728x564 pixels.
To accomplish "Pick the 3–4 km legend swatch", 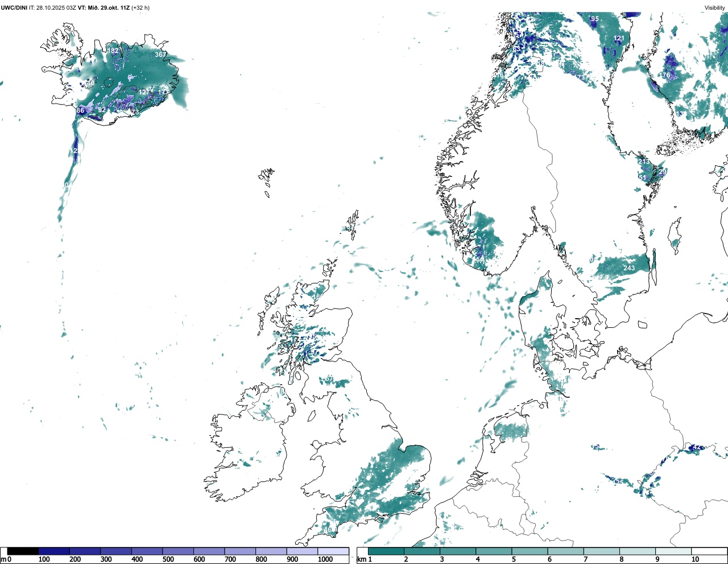I will tap(458, 551).
